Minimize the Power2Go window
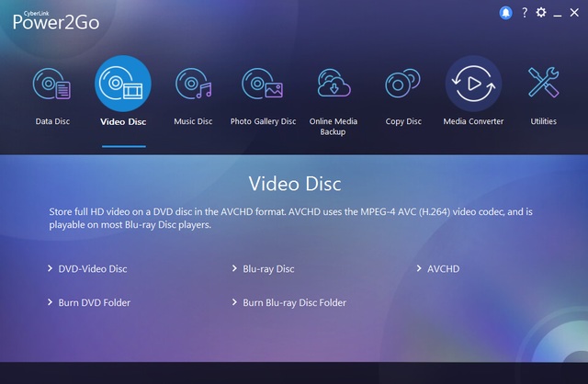Screen dimensions: 588x384 point(558,14)
